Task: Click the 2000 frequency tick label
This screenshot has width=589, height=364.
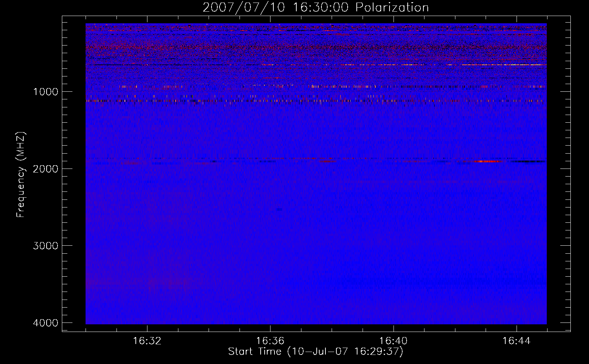Action: pyautogui.click(x=46, y=169)
